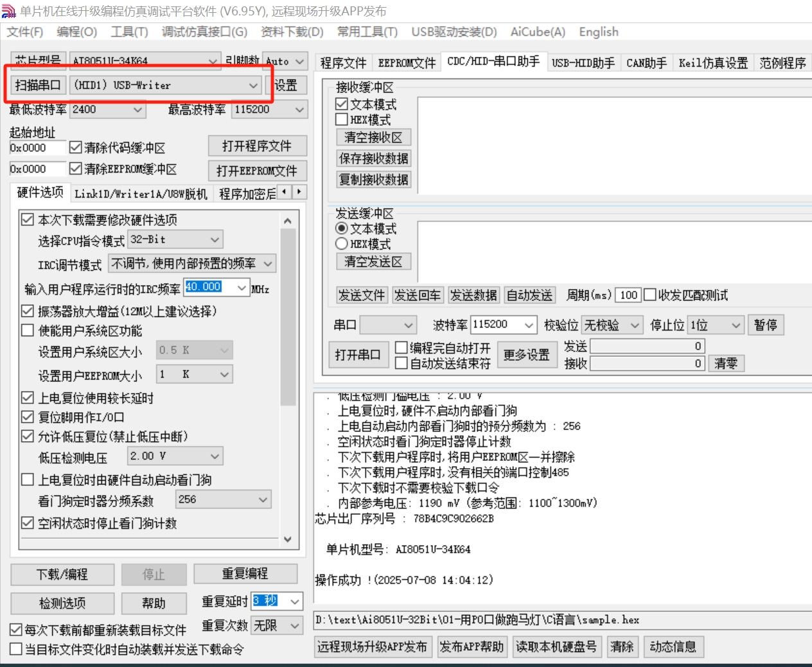Open the AiCube(A) menu
Viewport: 812px width, 667px height.
tap(538, 32)
